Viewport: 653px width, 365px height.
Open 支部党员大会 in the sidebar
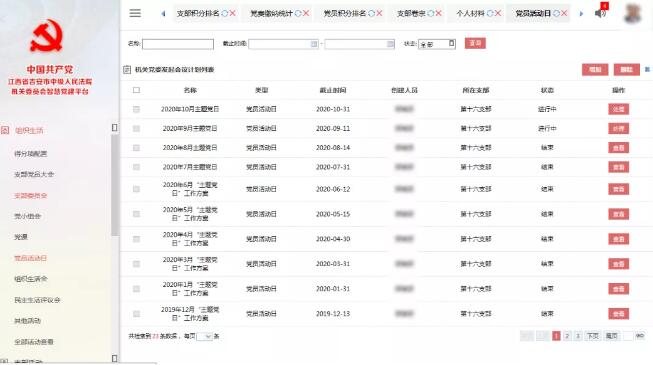coord(34,174)
